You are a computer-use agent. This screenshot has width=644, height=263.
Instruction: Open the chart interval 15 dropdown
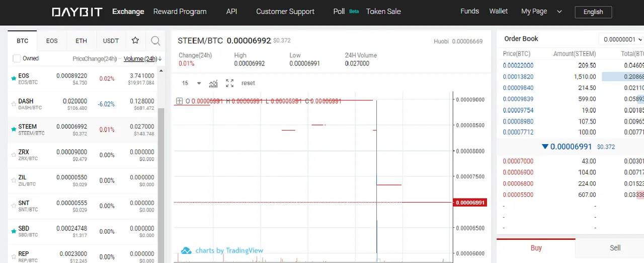191,83
